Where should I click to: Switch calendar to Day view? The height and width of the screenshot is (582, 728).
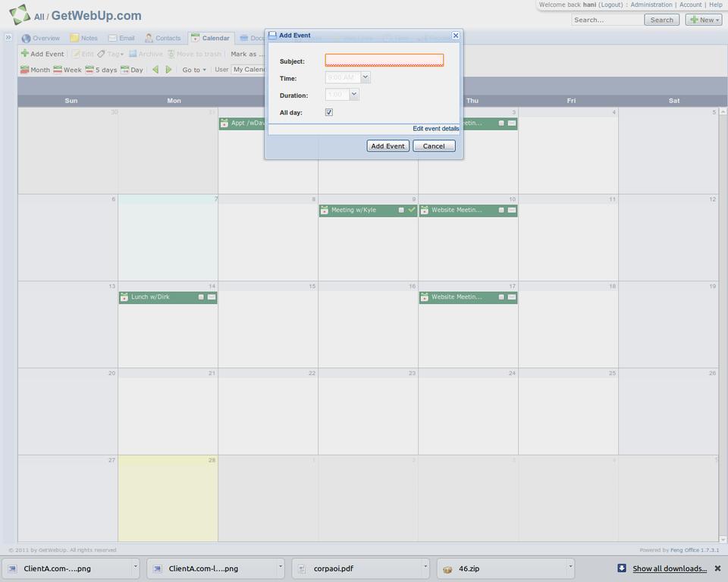click(132, 70)
